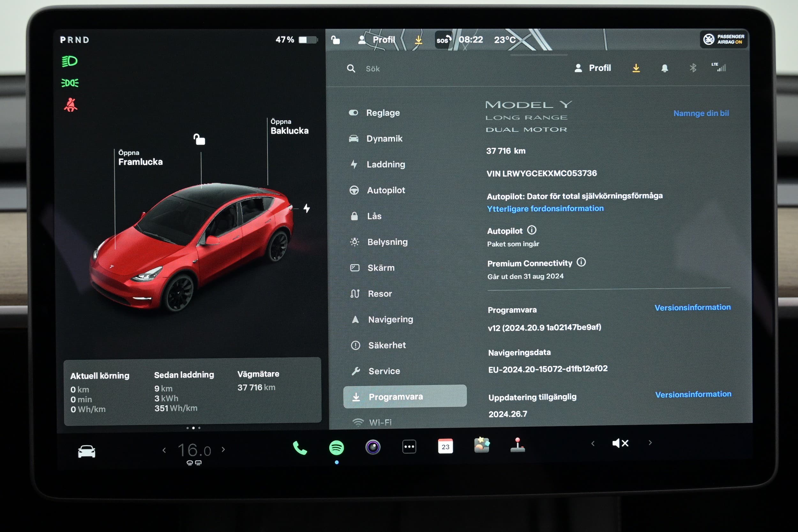
Task: Open Profil in the top status bar
Action: [x=377, y=40]
